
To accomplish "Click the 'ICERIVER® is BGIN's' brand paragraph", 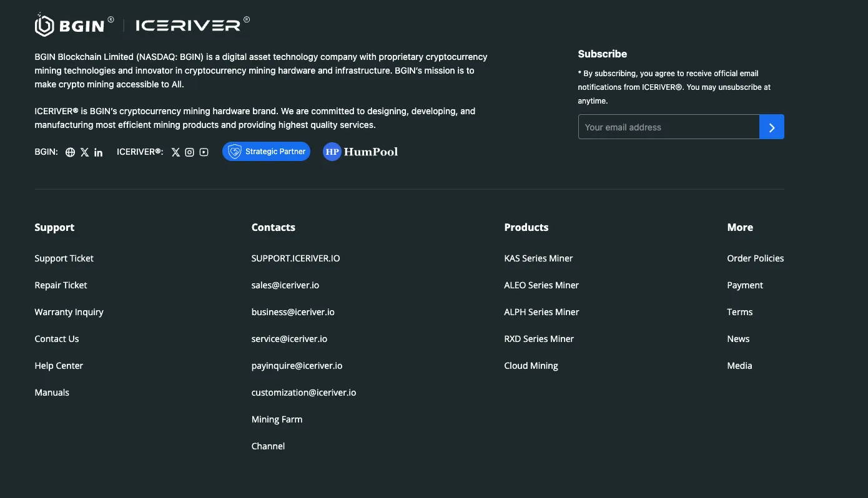I will (255, 118).
